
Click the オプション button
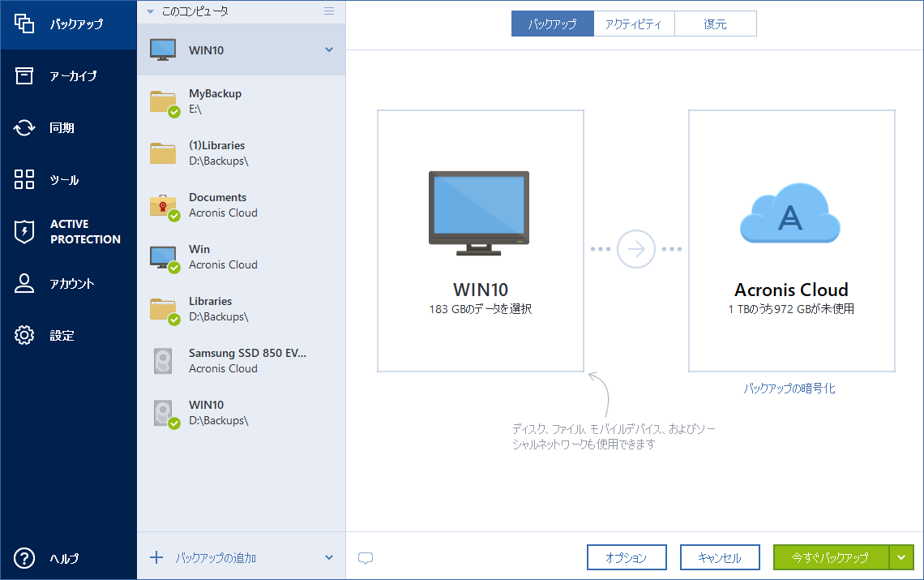pyautogui.click(x=627, y=557)
